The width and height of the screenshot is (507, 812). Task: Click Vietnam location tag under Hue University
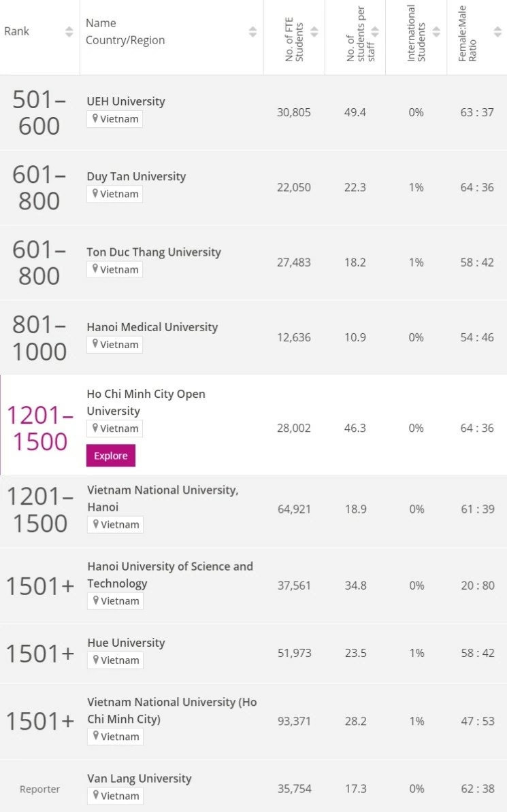(115, 660)
